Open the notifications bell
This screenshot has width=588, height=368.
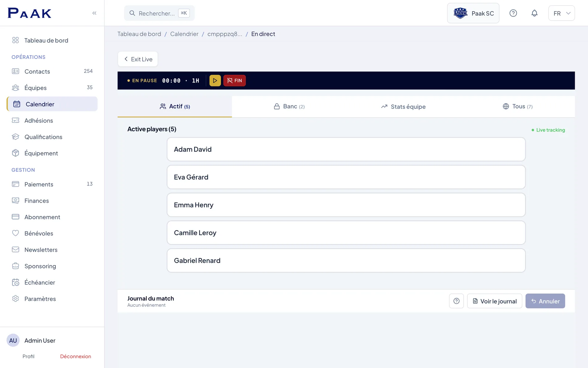(x=534, y=13)
